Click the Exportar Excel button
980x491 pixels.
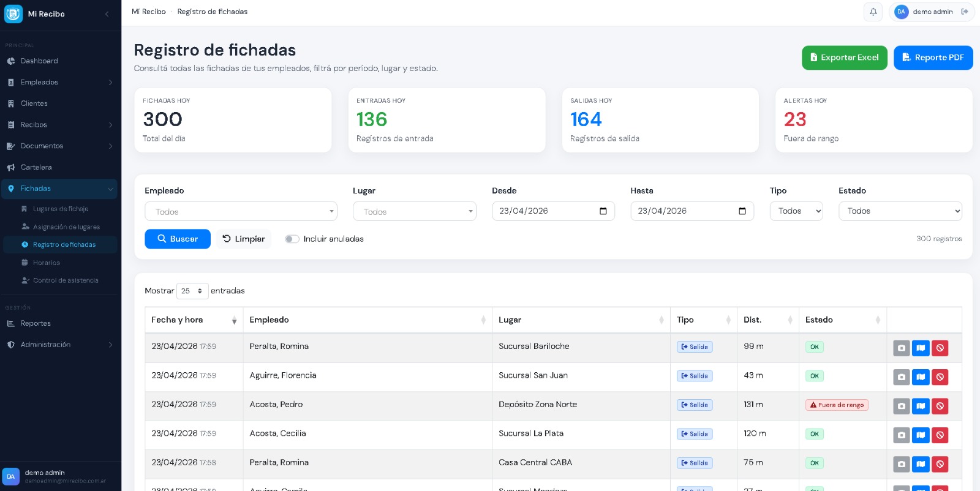(844, 58)
